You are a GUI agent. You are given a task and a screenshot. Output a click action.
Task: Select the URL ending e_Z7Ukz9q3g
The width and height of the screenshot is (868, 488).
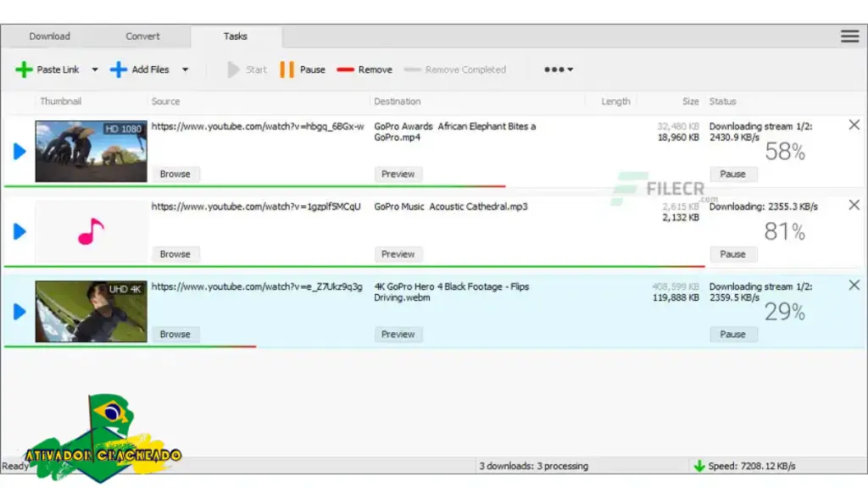[x=257, y=287]
